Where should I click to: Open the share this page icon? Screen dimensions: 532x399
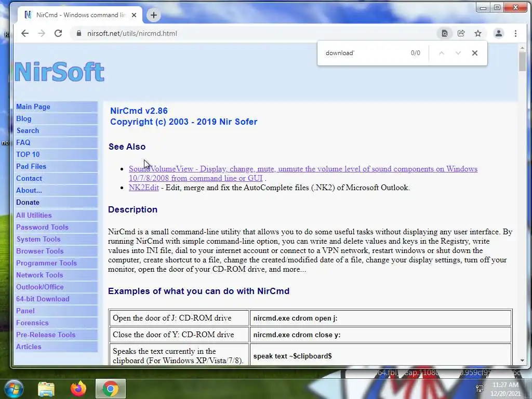coord(461,33)
